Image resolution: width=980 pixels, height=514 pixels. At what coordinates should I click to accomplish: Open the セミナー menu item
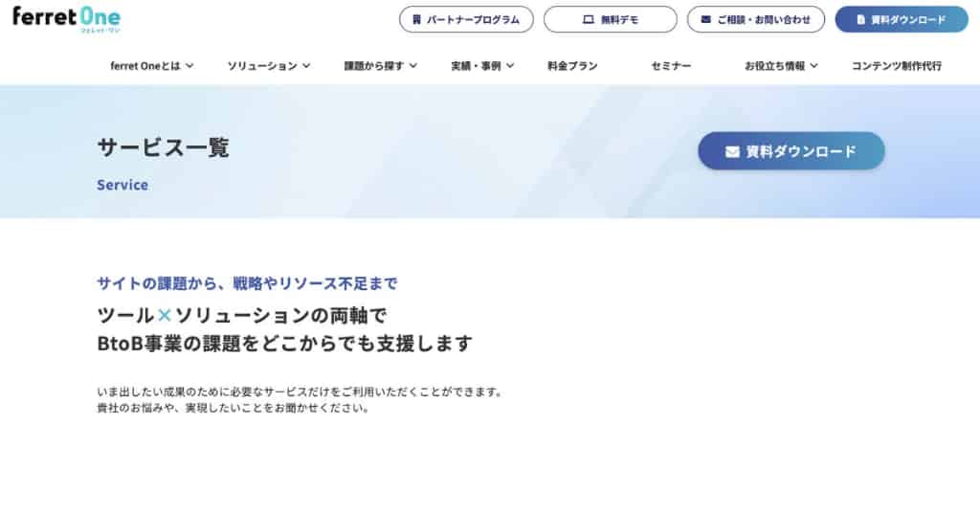(x=671, y=66)
